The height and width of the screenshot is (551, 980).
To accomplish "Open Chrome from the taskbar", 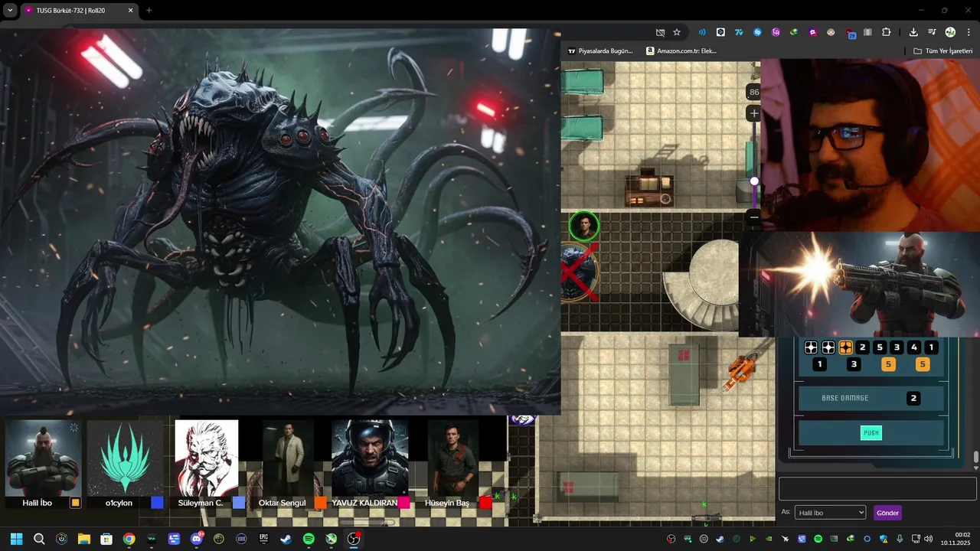I will (x=129, y=539).
